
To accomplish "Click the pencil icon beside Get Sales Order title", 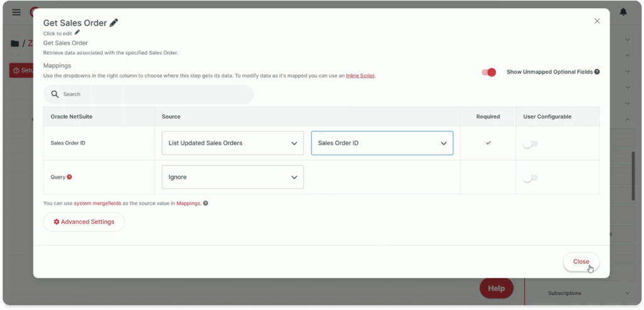I will tap(114, 23).
